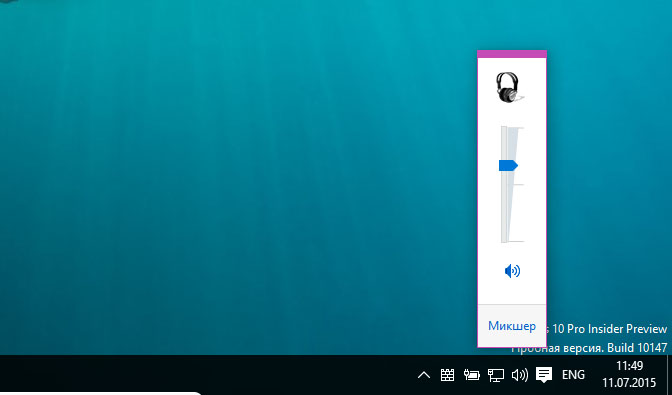
Task: Click the blue volume slider thumb
Action: point(508,165)
